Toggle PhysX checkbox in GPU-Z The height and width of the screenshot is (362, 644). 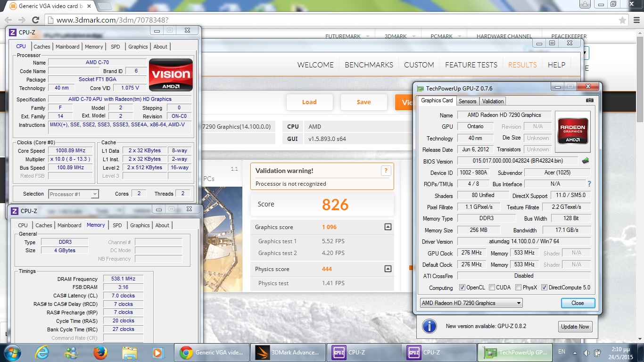[x=518, y=288]
